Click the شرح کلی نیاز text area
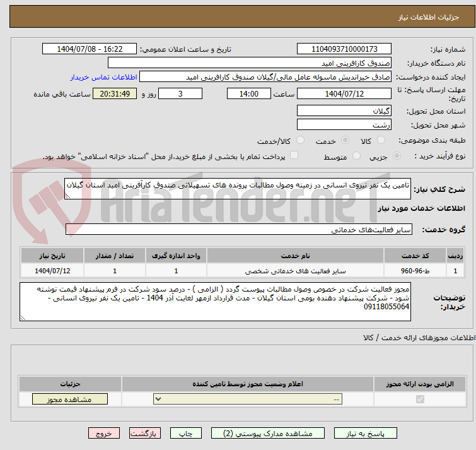This screenshot has height=450, width=476. [x=238, y=189]
